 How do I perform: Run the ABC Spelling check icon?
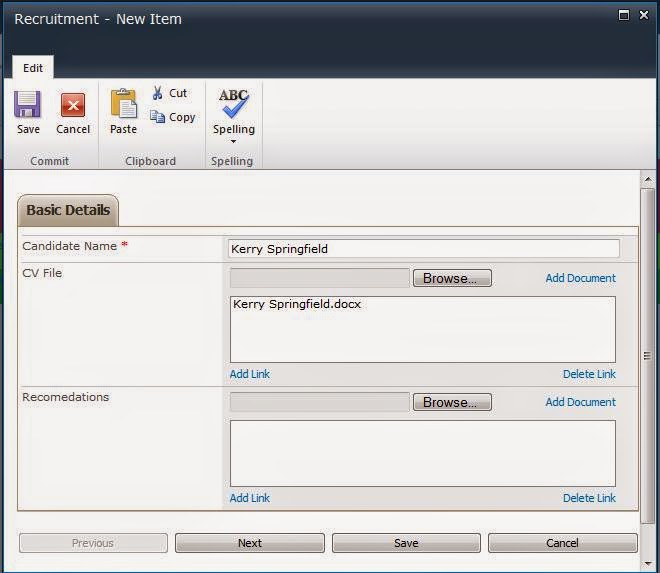(x=234, y=103)
